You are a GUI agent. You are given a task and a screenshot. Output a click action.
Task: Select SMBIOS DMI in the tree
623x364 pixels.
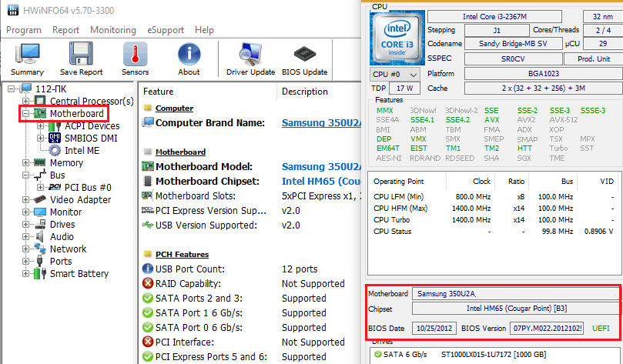pyautogui.click(x=92, y=139)
